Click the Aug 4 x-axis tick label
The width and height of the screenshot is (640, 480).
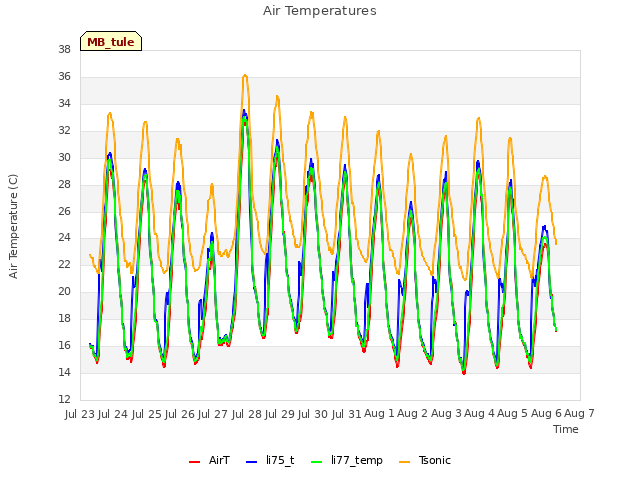(x=479, y=414)
